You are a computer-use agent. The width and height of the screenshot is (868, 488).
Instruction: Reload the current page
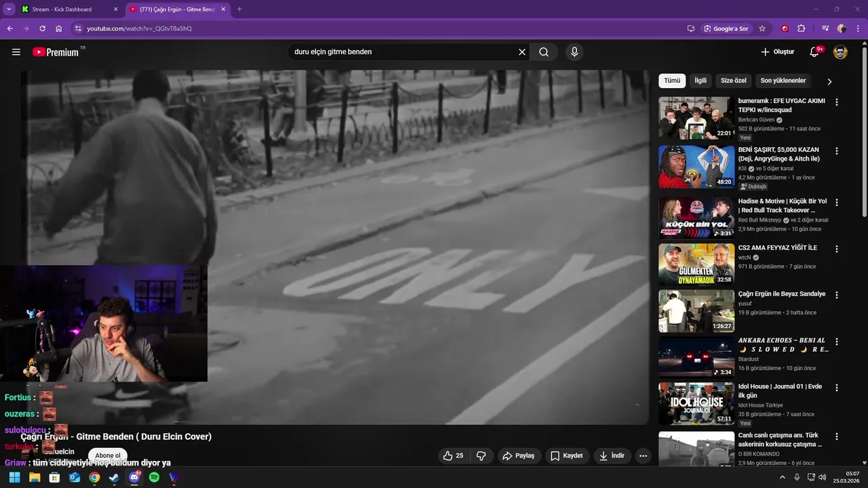pyautogui.click(x=42, y=28)
